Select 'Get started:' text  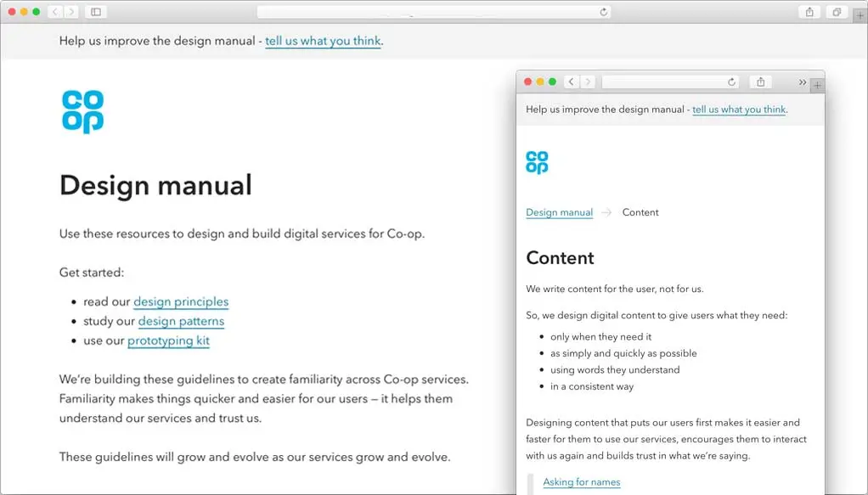pos(92,273)
